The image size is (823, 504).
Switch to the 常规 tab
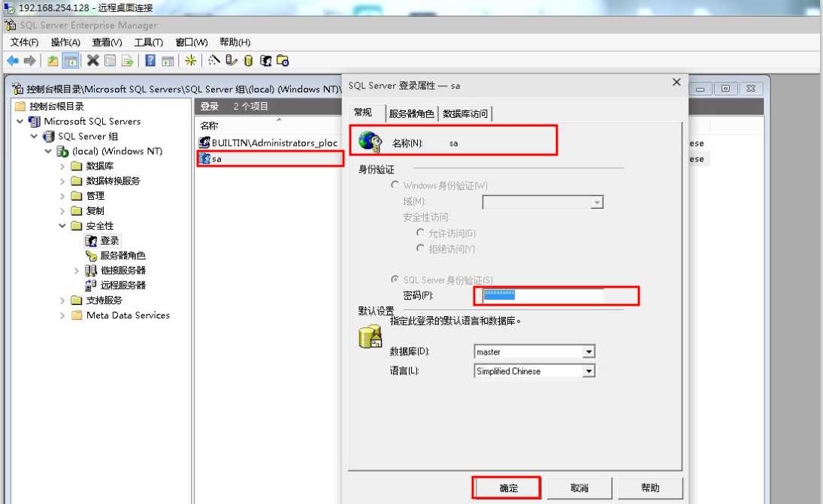click(363, 112)
